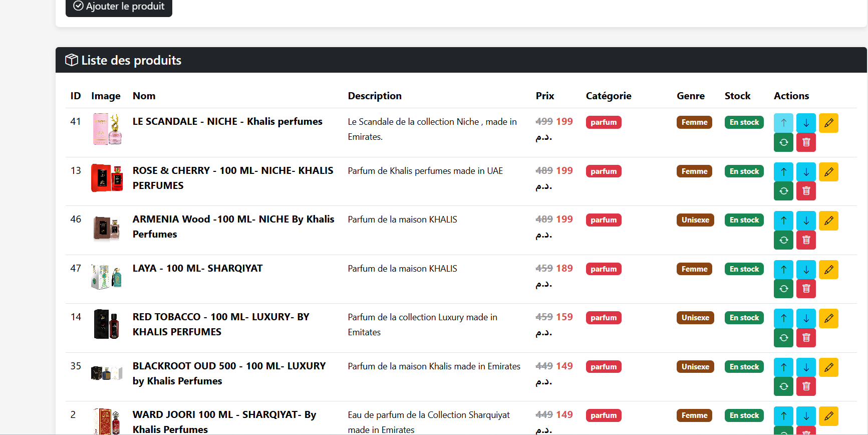This screenshot has width=868, height=435.
Task: Click the Stock column header
Action: point(737,96)
